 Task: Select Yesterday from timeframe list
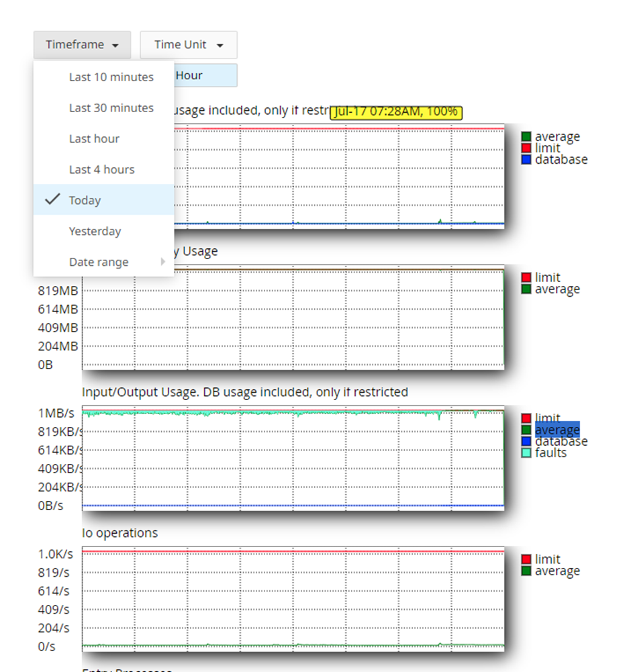[x=95, y=232]
